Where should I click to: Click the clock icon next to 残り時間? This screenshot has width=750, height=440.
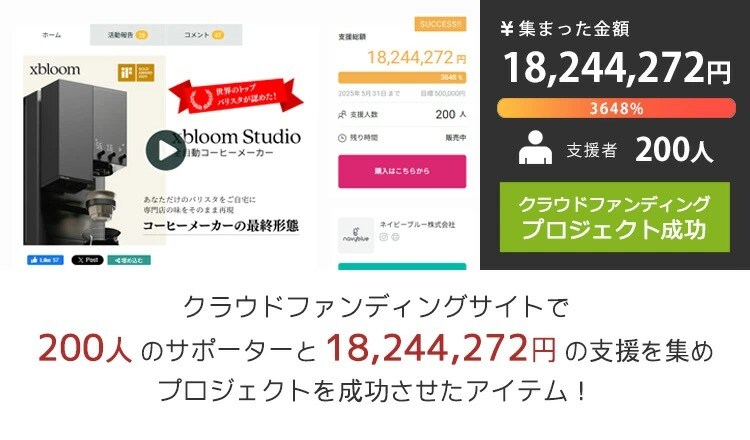[342, 138]
